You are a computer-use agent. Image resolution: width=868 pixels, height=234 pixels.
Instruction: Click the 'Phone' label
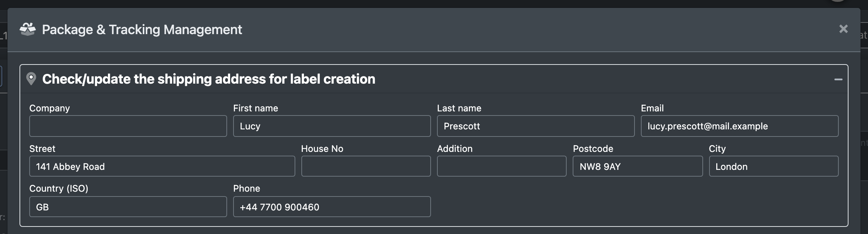click(x=247, y=188)
